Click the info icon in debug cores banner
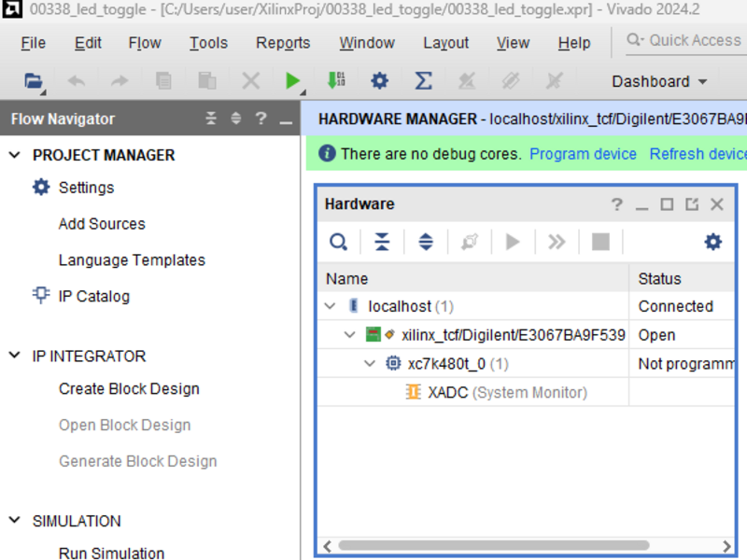The height and width of the screenshot is (560, 747). [327, 153]
